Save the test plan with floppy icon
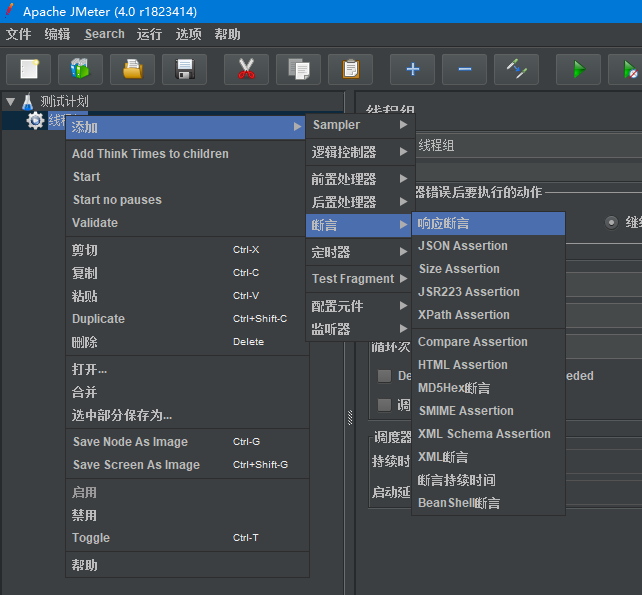This screenshot has height=595, width=642. tap(184, 69)
